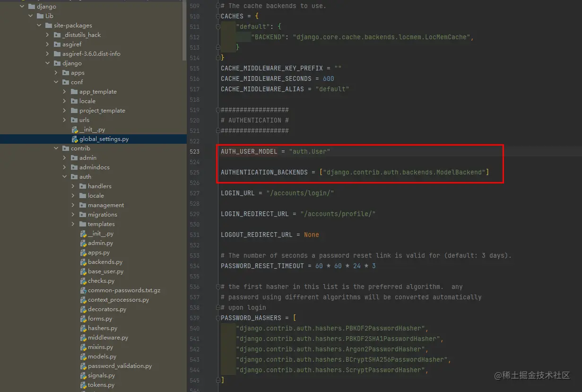Fold the PASSWORD_HASHERS list at line 539
This screenshot has height=392, width=582.
[218, 318]
